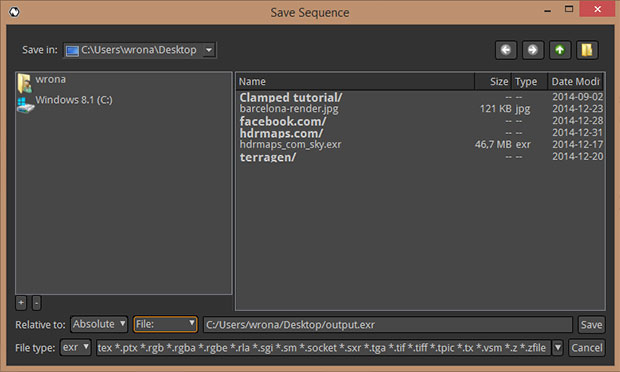Click the 46,7 MB size cell
620x372 pixels.
493,145
